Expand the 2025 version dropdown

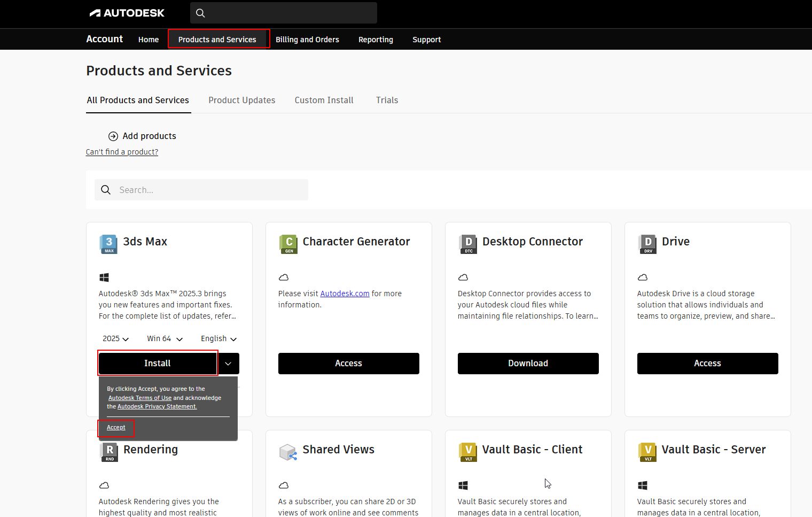[115, 339]
